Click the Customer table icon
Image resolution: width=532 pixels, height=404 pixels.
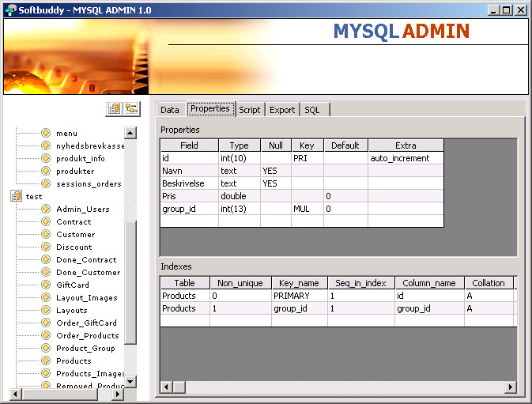46,234
